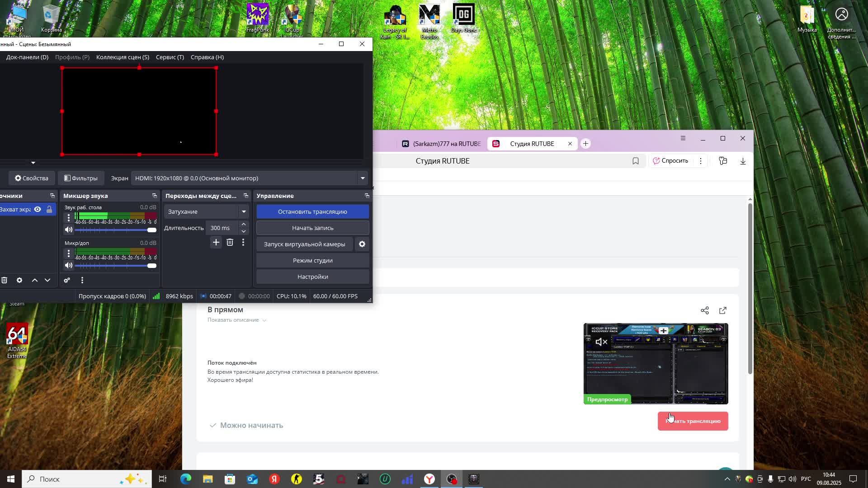Open the HDMI screen selection dropdown

coord(362,178)
